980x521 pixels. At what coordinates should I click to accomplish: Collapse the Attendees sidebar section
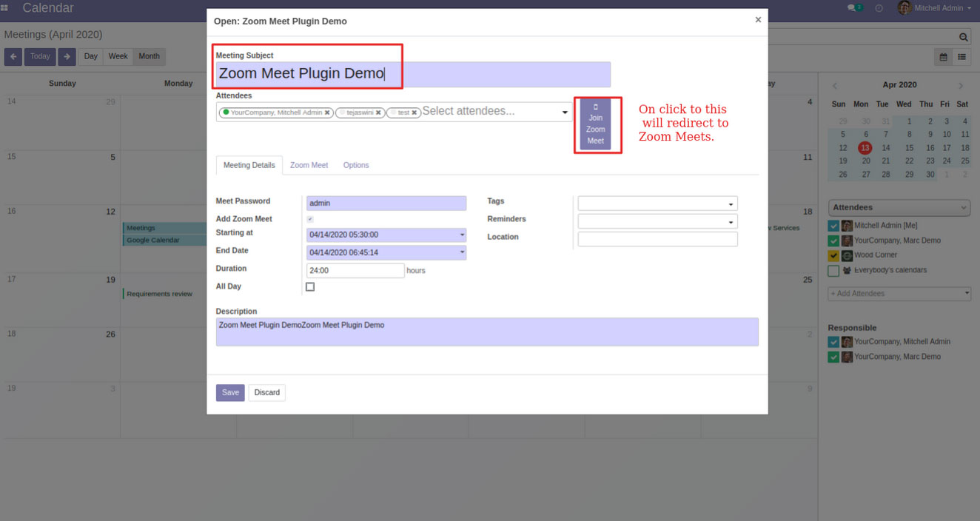[899, 208]
